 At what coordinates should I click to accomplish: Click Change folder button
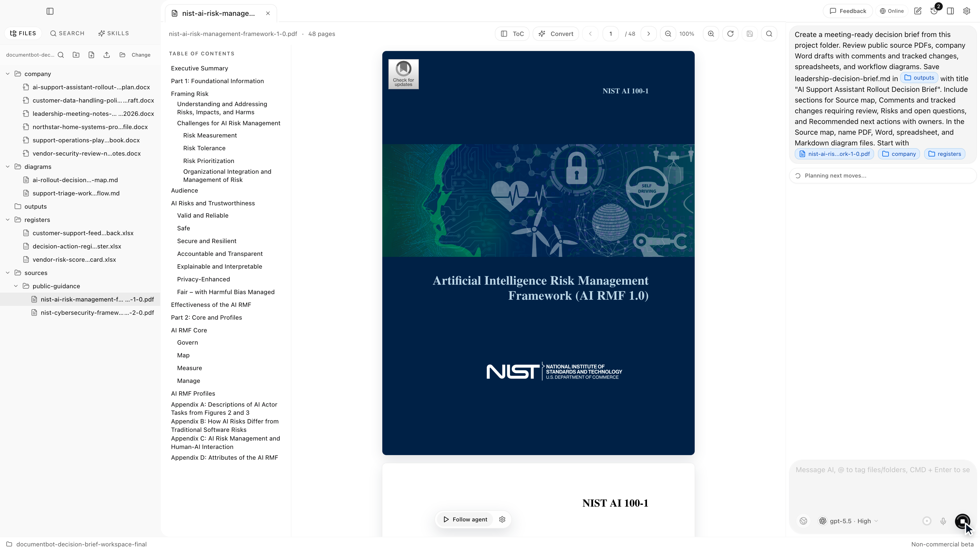tap(136, 55)
